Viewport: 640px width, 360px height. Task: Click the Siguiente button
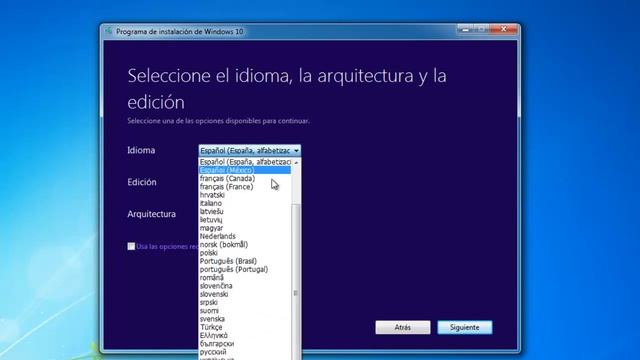(464, 327)
